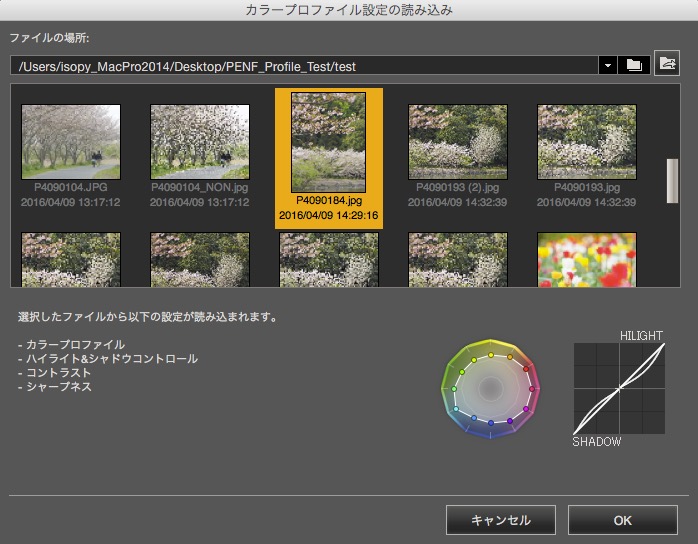
Task: Click the ハイライト&シャドウコントロール list text
Action: [x=112, y=359]
